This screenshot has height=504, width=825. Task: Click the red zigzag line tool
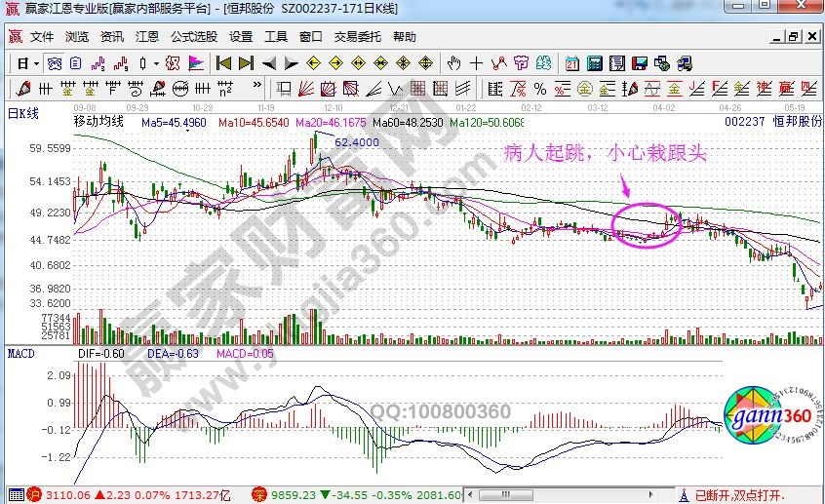pyautogui.click(x=498, y=63)
